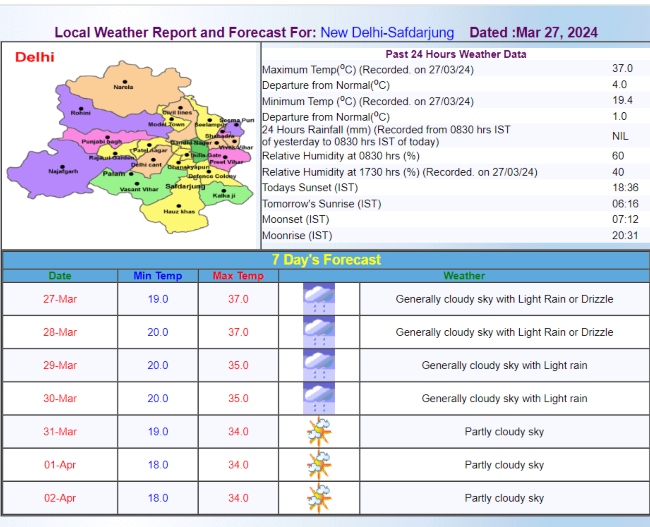This screenshot has width=650, height=527.
Task: Click the 27-Mar cloudy rain weather icon
Action: tap(318, 299)
